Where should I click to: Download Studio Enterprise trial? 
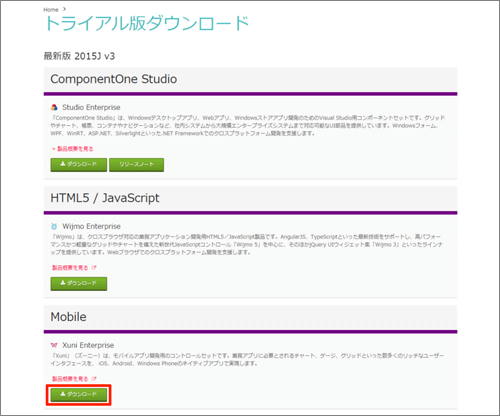coord(79,165)
